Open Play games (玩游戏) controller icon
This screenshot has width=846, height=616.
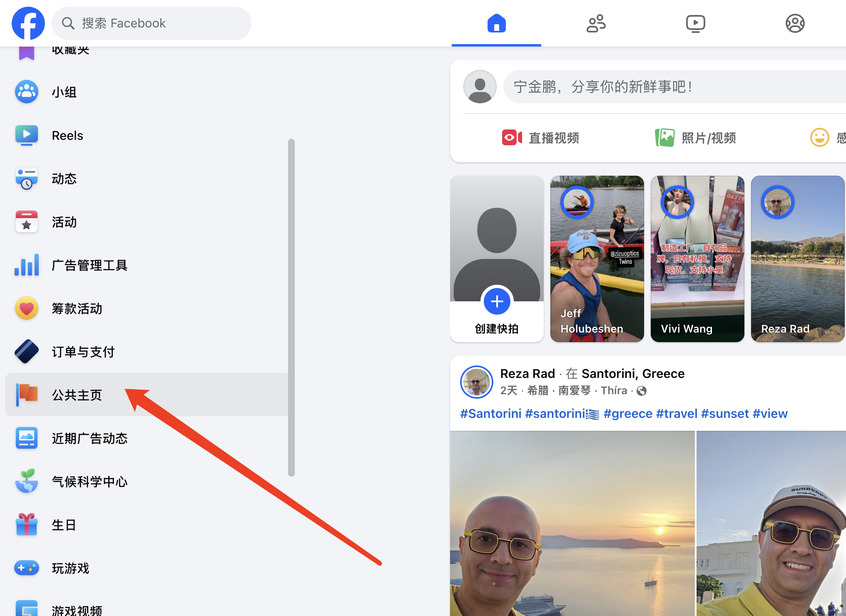coord(27,568)
